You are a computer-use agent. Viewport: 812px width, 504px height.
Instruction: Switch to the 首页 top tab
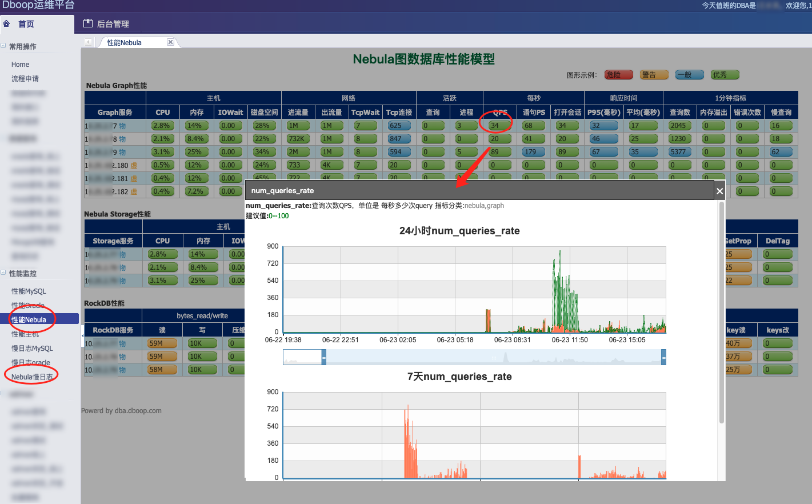click(26, 24)
